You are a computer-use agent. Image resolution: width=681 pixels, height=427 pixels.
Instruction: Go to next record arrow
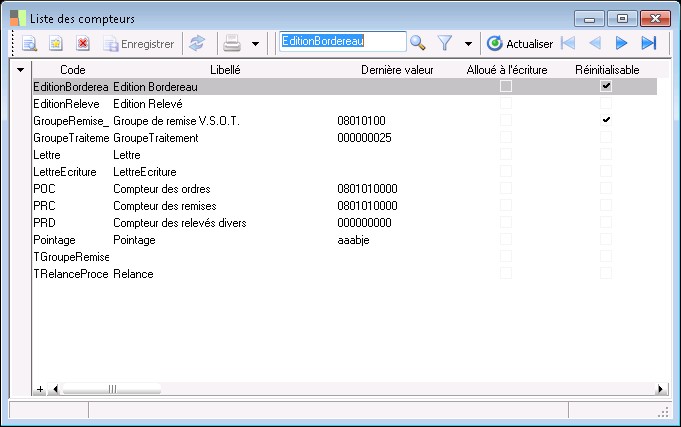(621, 43)
